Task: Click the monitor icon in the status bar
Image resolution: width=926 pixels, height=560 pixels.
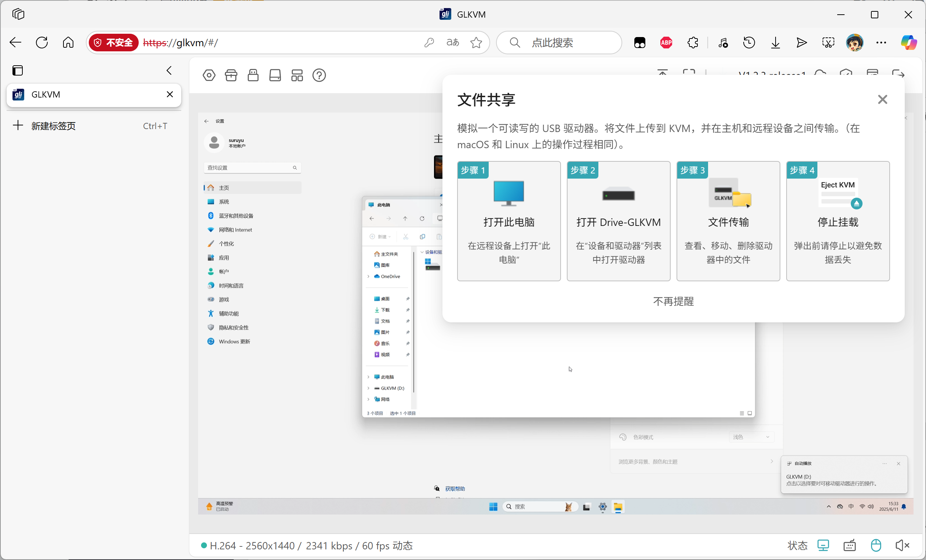Action: [x=823, y=545]
